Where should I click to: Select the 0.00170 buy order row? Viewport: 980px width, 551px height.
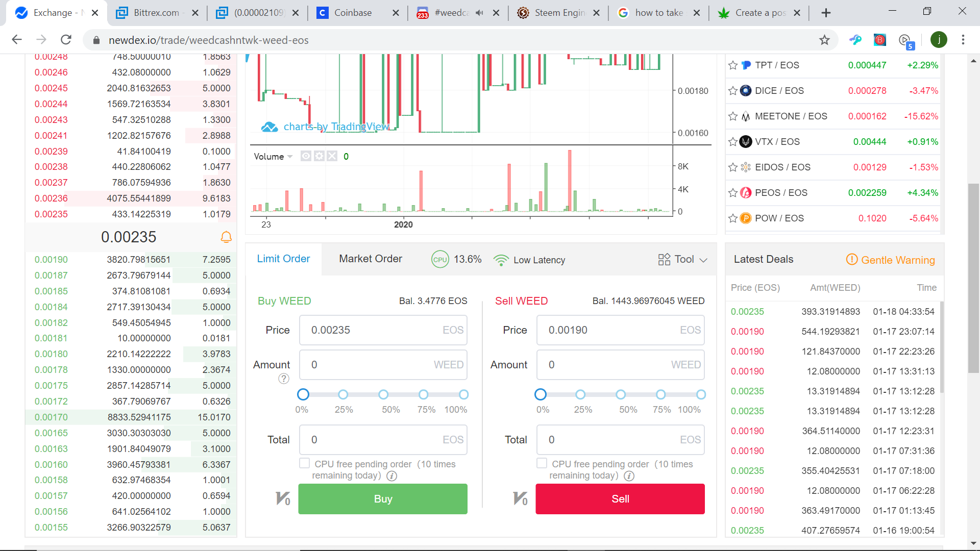131,417
